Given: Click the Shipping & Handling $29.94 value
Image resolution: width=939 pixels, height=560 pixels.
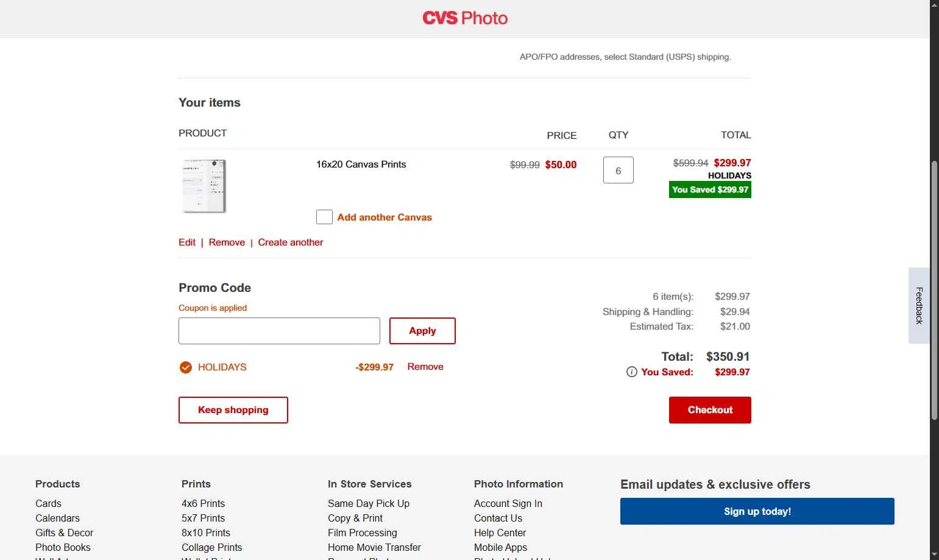Looking at the screenshot, I should (x=735, y=312).
